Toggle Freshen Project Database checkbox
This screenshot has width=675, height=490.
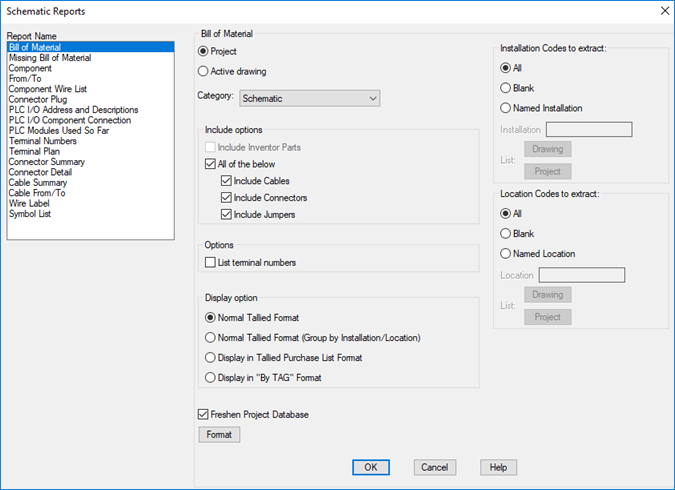[204, 413]
